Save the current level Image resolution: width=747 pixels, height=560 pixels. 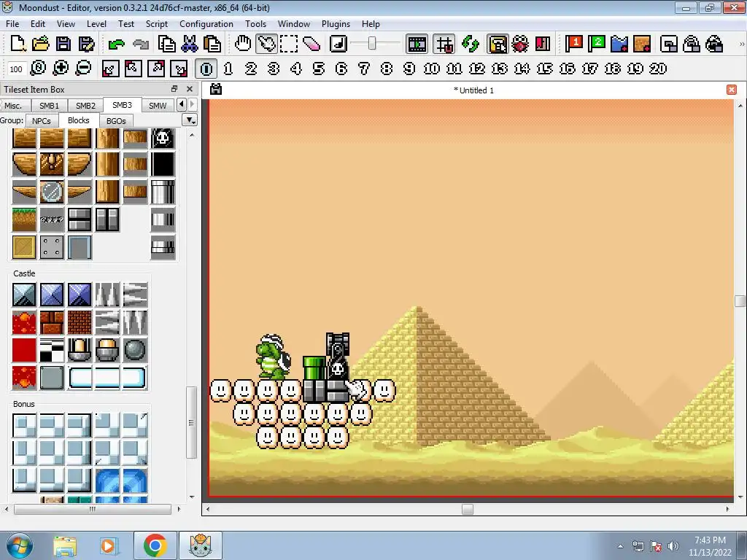coord(63,44)
